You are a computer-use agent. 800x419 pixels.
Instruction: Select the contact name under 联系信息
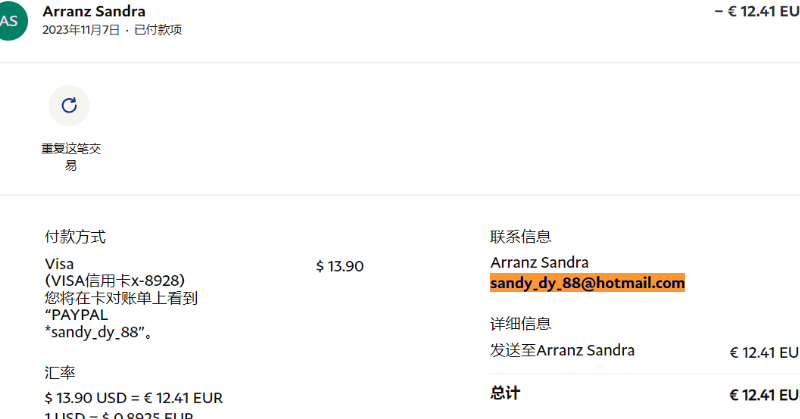(539, 262)
